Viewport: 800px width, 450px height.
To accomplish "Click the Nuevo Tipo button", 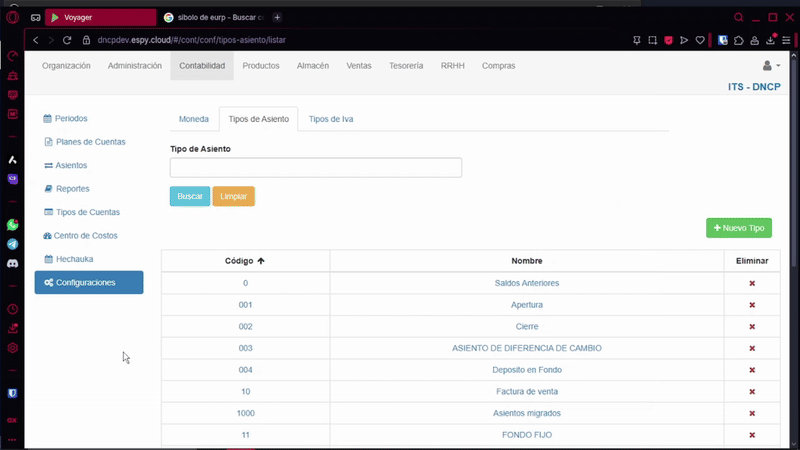I will point(738,228).
